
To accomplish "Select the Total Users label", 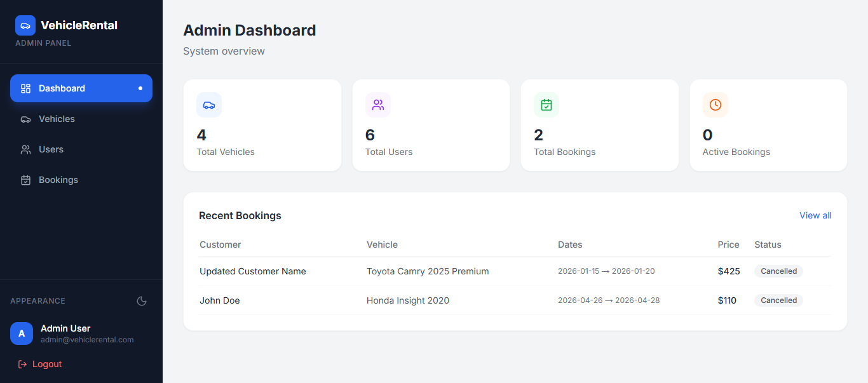I will point(389,152).
